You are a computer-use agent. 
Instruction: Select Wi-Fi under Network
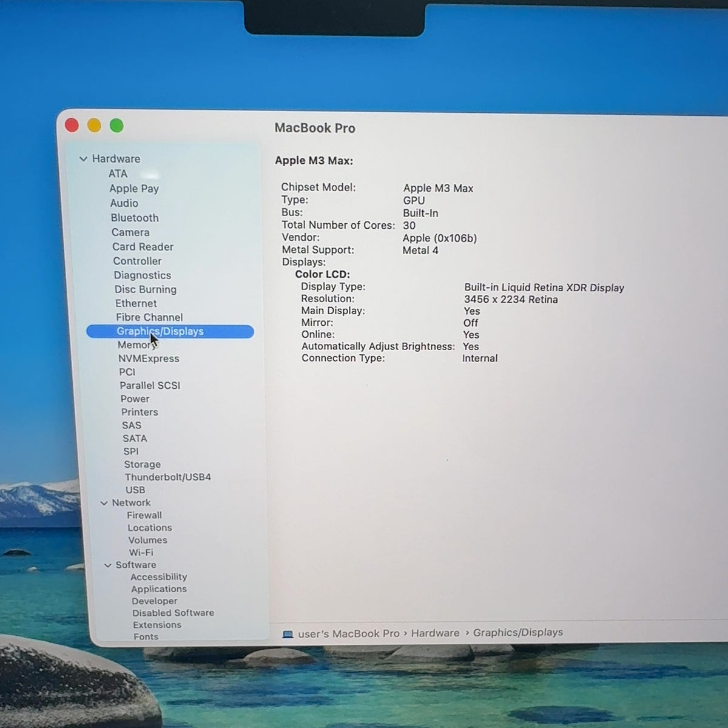pyautogui.click(x=141, y=553)
